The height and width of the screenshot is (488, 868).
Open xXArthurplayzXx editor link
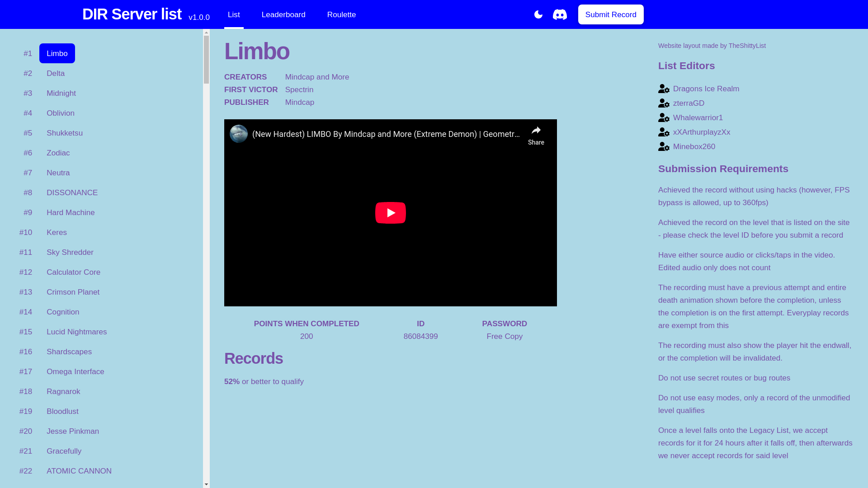tap(702, 132)
